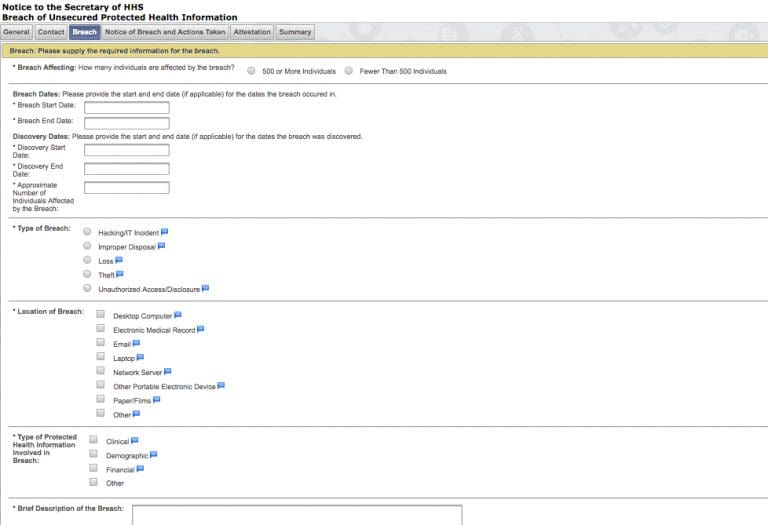This screenshot has height=525, width=768.
Task: Select Theft as the type of breach
Action: (88, 274)
